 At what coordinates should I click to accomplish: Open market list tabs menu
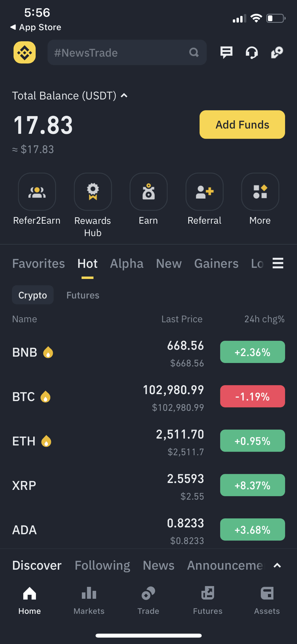[278, 263]
